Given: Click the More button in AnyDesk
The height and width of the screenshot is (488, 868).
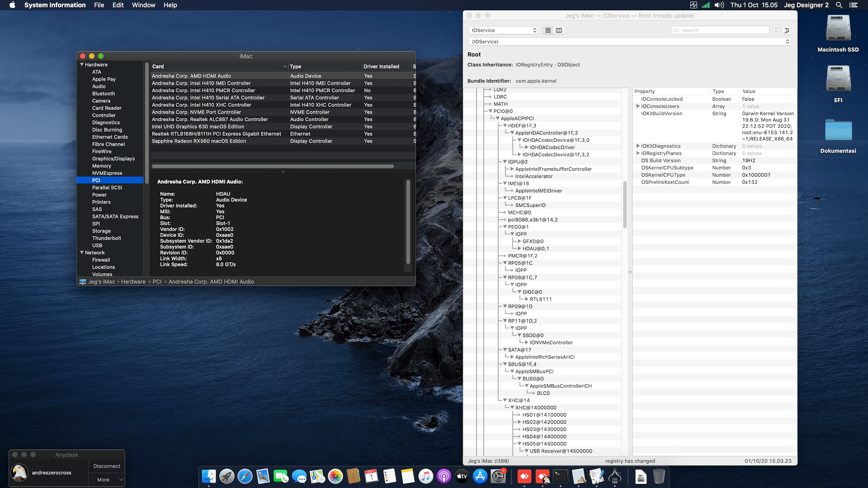Looking at the screenshot, I should coord(103,479).
